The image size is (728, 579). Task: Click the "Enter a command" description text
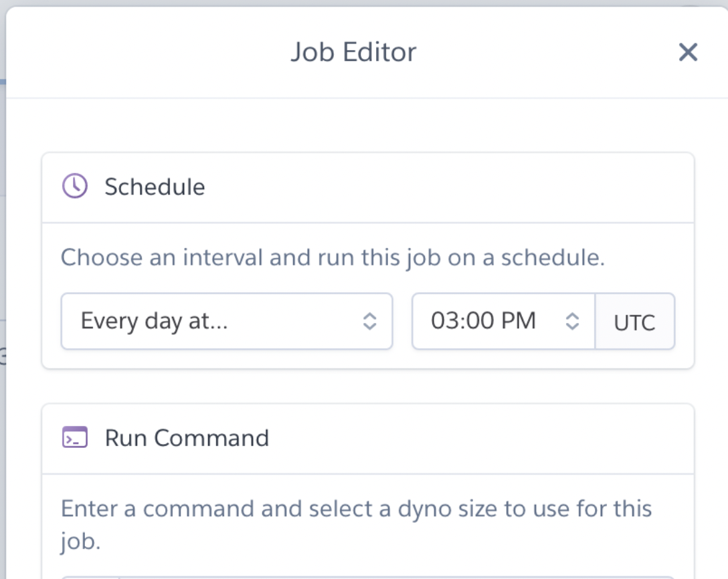click(356, 509)
